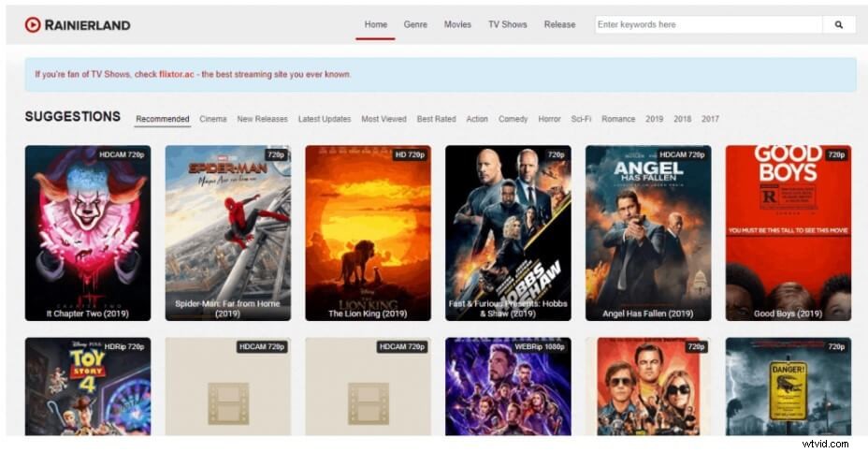Click the WEBRip 1080p badge
Viewport: 868px width, 453px height.
pos(540,346)
